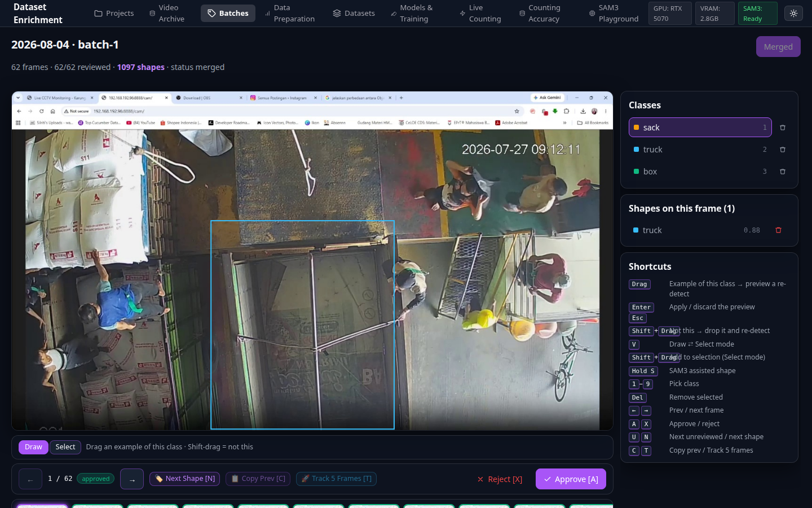Remove the box class using its trash icon

[783, 172]
